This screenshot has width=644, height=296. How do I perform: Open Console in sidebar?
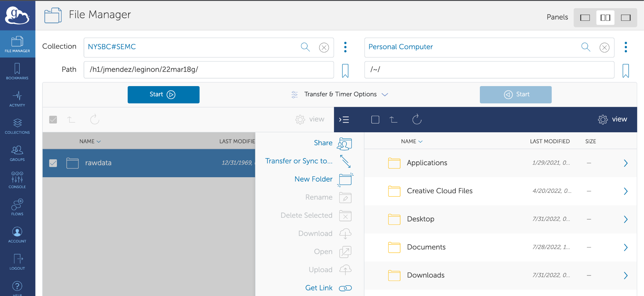pyautogui.click(x=17, y=180)
